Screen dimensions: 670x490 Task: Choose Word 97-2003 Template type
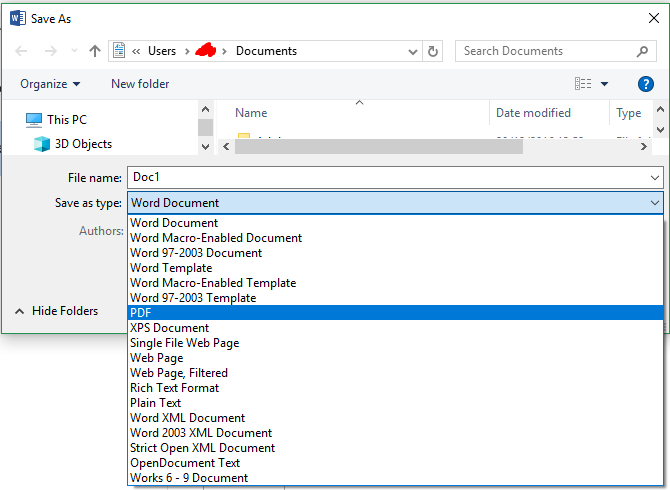pyautogui.click(x=396, y=298)
